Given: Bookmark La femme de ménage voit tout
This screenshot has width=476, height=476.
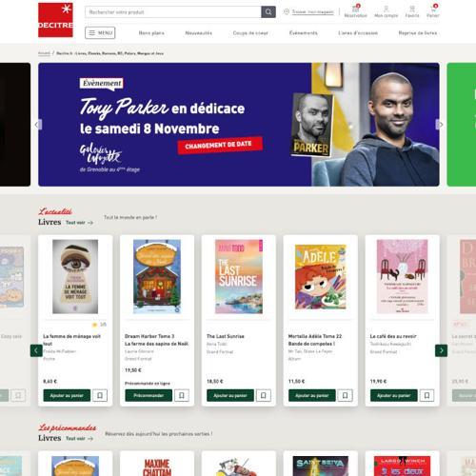Looking at the screenshot, I should click(x=100, y=395).
